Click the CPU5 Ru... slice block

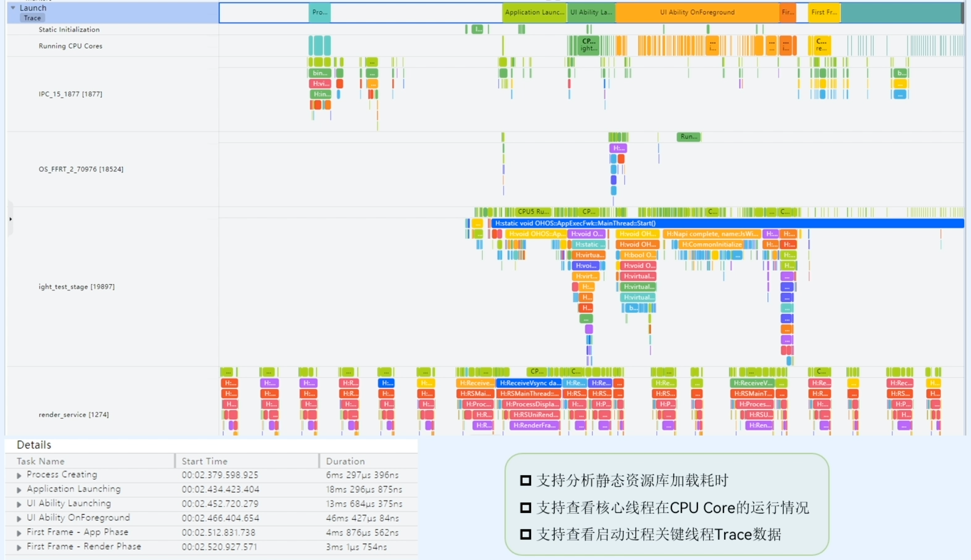[533, 212]
